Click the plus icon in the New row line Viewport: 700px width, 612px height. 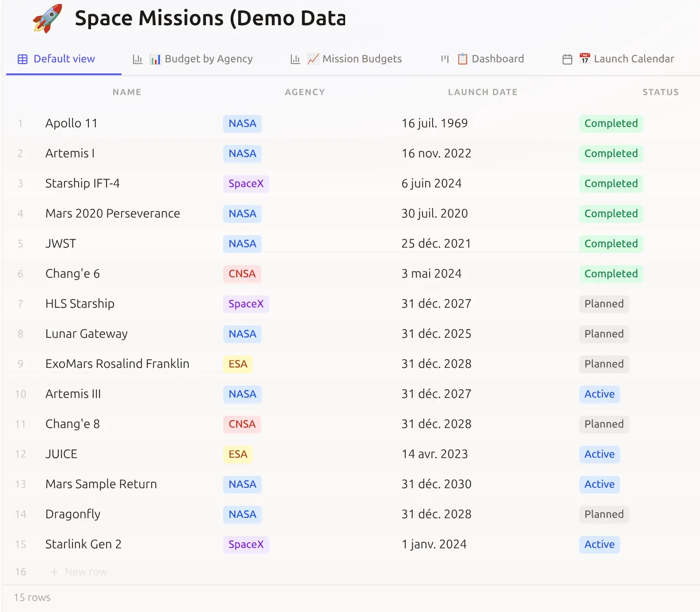[x=54, y=572]
